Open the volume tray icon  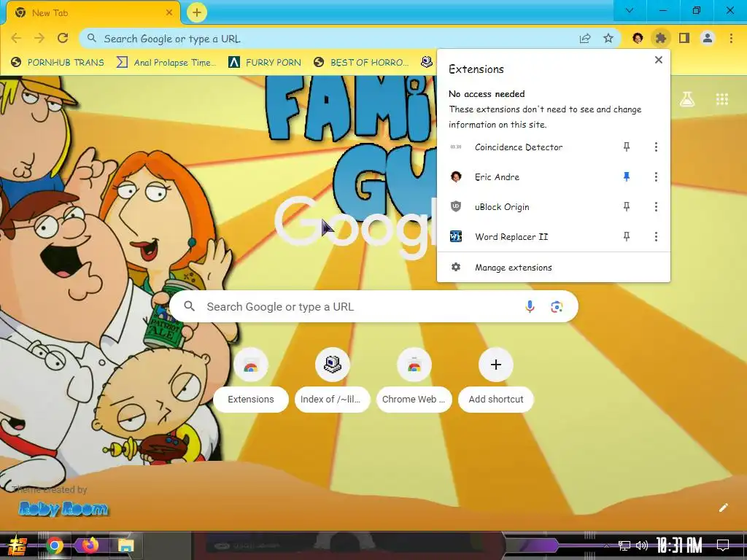(642, 545)
